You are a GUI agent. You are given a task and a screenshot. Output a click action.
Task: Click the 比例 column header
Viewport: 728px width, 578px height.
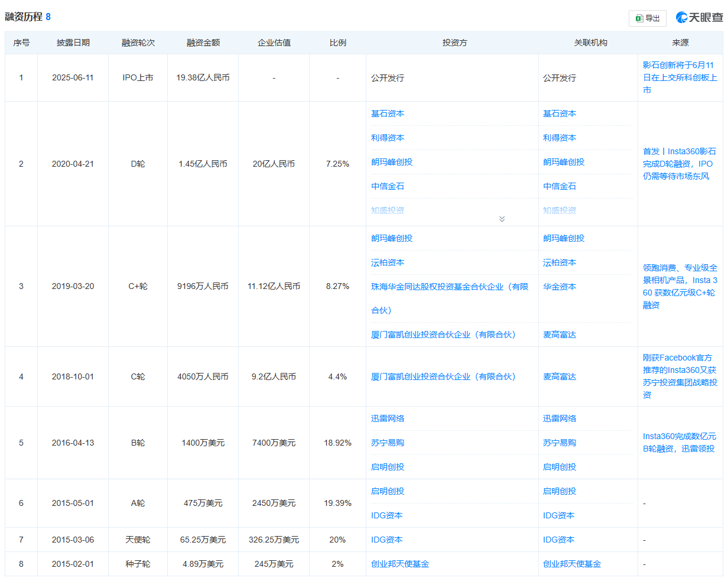click(x=338, y=43)
